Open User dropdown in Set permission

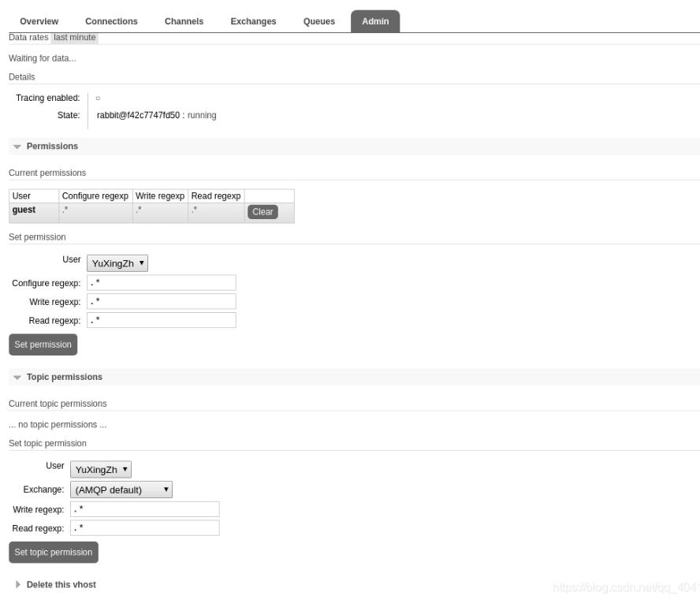click(117, 263)
